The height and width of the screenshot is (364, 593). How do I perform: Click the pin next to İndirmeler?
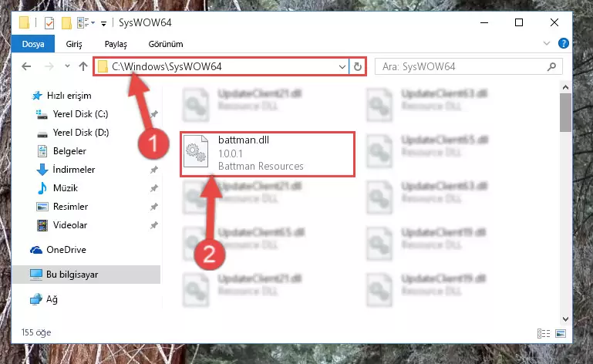pyautogui.click(x=153, y=170)
